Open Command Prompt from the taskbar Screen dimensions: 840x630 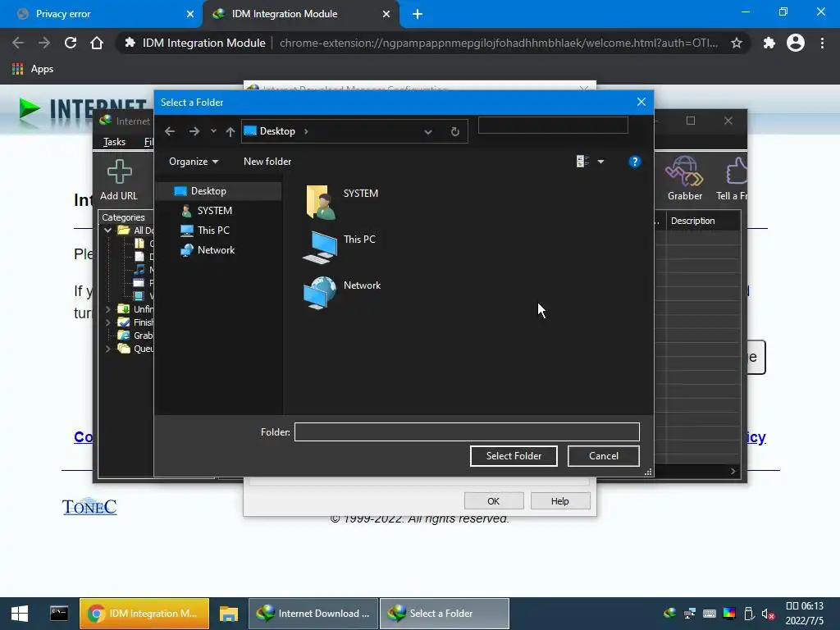tap(59, 614)
